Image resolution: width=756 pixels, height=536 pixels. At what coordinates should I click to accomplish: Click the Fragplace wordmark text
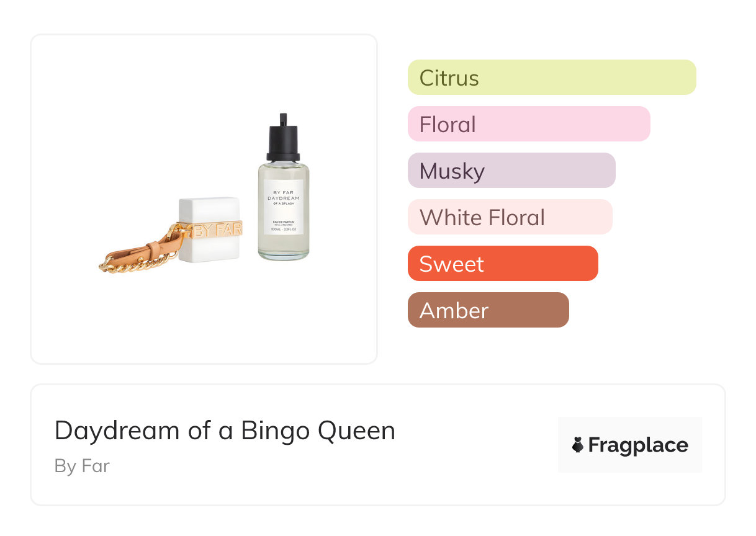pyautogui.click(x=638, y=445)
